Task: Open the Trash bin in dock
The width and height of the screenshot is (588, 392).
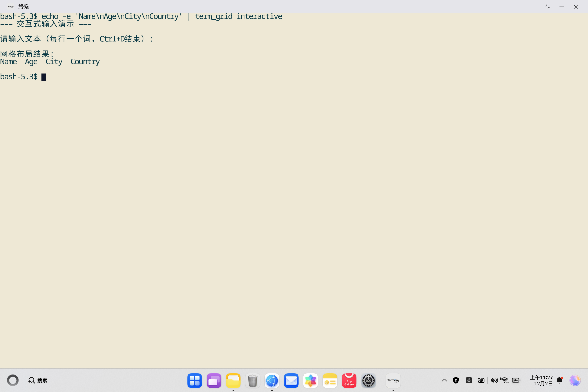Action: (x=253, y=381)
